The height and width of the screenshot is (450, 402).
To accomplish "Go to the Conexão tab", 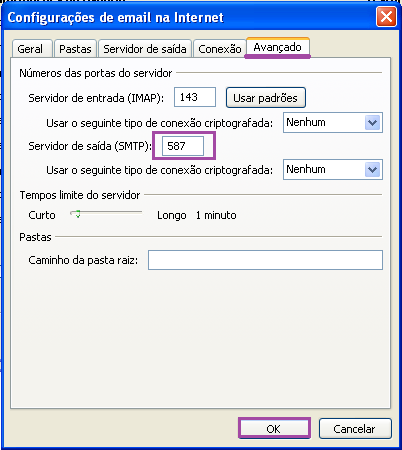I will (x=220, y=49).
